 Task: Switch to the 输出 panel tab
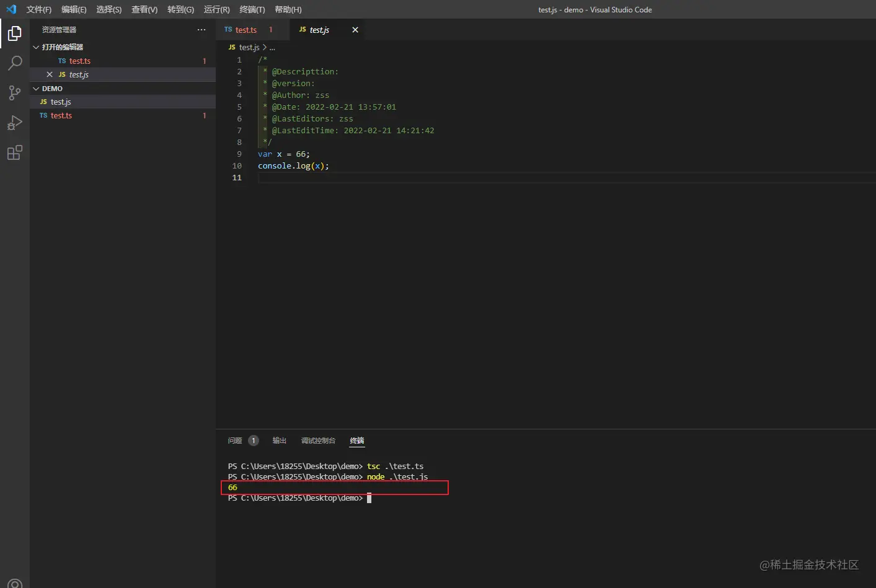click(x=280, y=441)
